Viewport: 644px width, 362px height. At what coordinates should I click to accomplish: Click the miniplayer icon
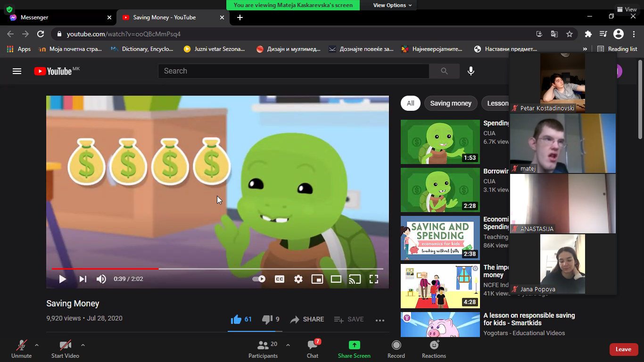pos(317,279)
